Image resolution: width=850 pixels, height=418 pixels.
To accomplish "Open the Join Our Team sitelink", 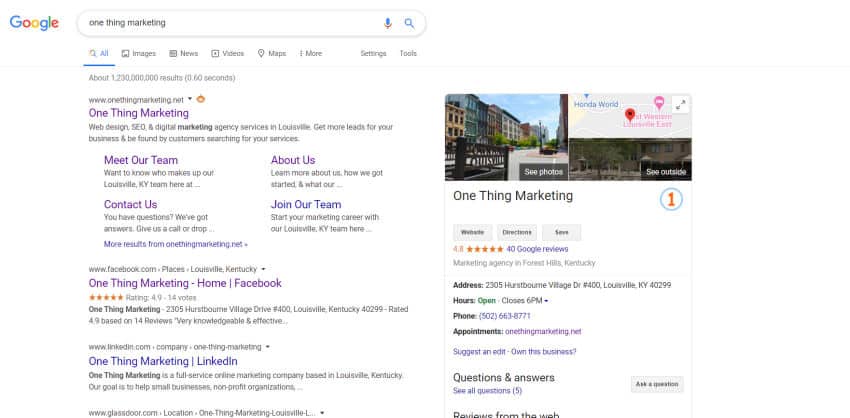I will pyautogui.click(x=306, y=204).
